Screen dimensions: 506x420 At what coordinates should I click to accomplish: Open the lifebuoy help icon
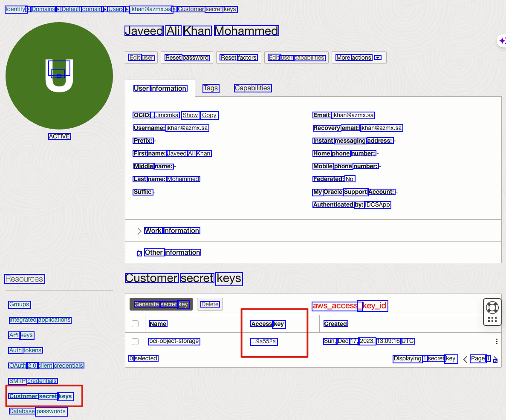click(492, 307)
